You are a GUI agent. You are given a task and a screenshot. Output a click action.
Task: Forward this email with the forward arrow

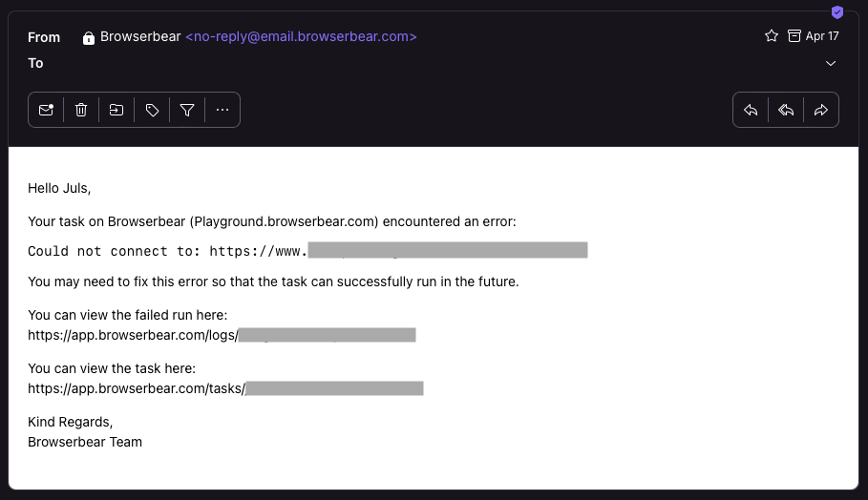[821, 110]
